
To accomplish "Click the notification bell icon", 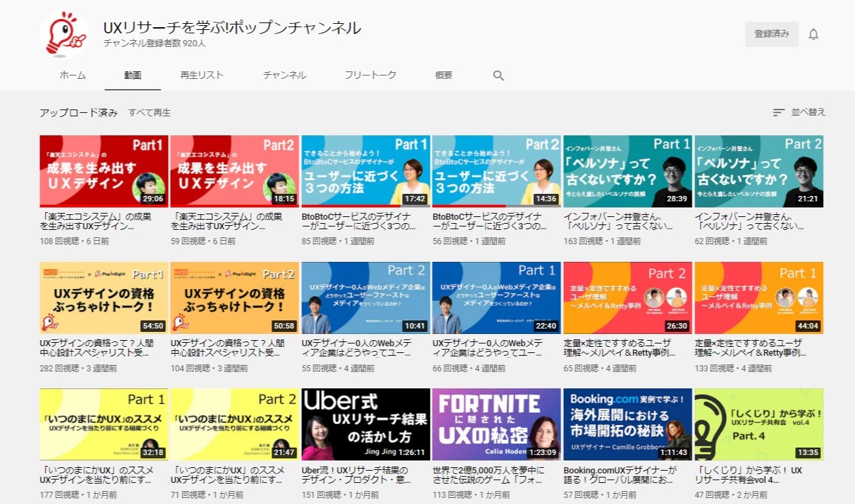I will point(813,34).
